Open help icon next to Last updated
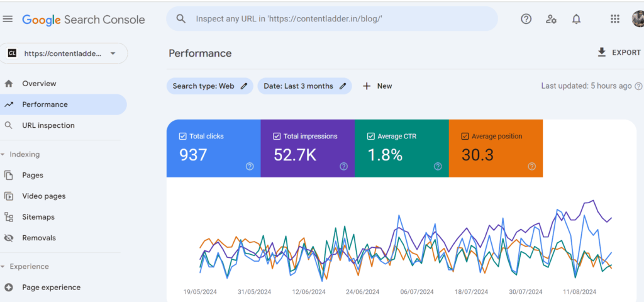The width and height of the screenshot is (644, 302). point(638,86)
